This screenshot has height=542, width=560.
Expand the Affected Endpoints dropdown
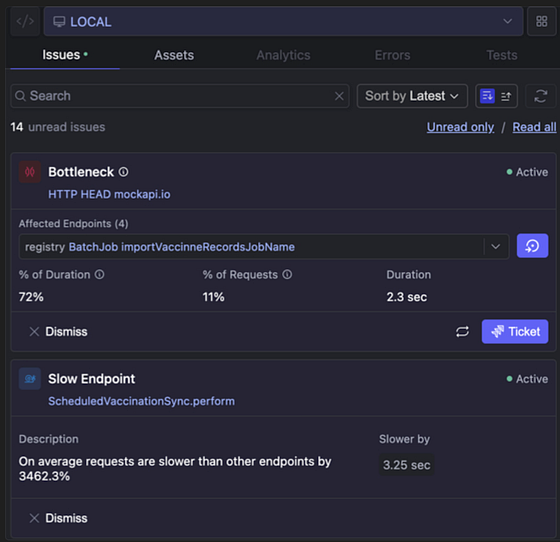pyautogui.click(x=495, y=246)
